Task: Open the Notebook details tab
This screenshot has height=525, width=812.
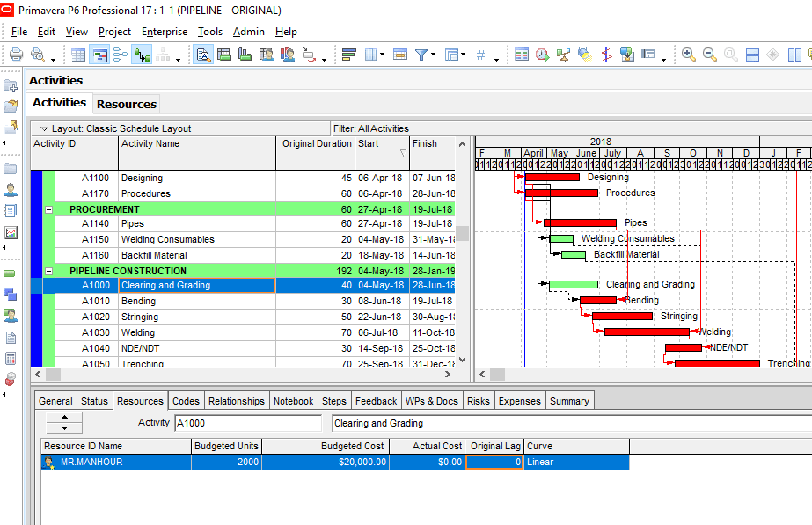Action: [x=293, y=401]
